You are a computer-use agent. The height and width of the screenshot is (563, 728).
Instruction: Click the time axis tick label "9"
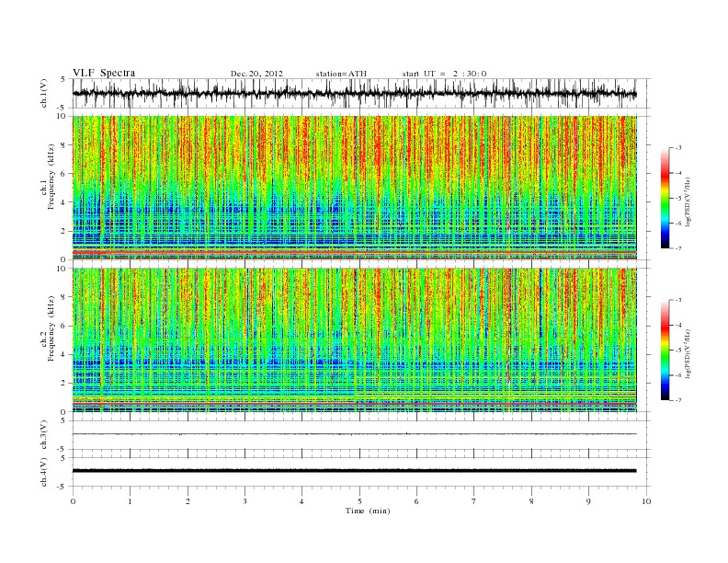(588, 501)
